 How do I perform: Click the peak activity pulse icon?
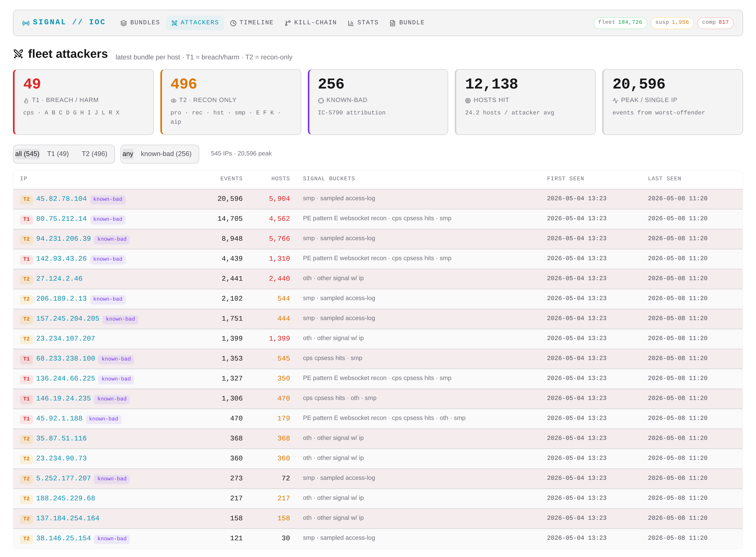point(615,100)
